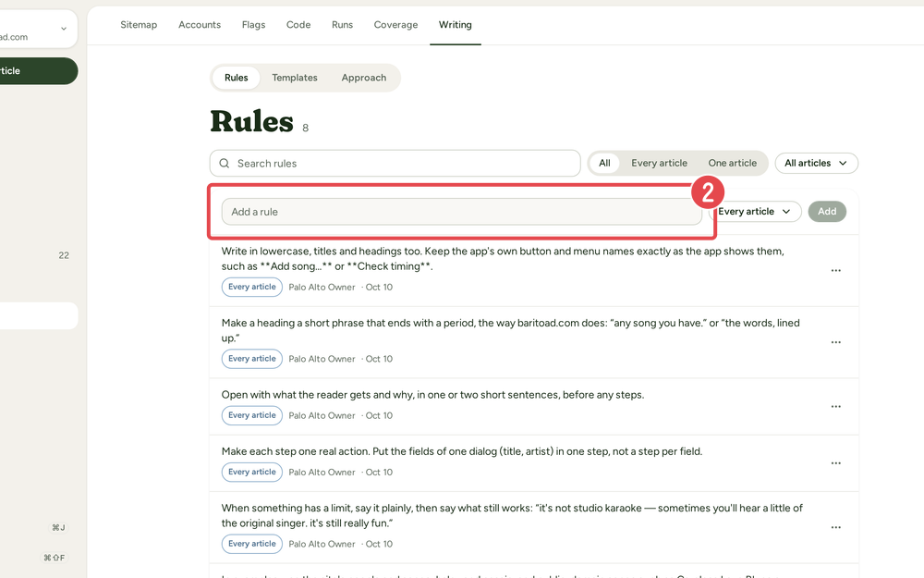
Task: Open the Approach sub-tab
Action: coord(363,78)
